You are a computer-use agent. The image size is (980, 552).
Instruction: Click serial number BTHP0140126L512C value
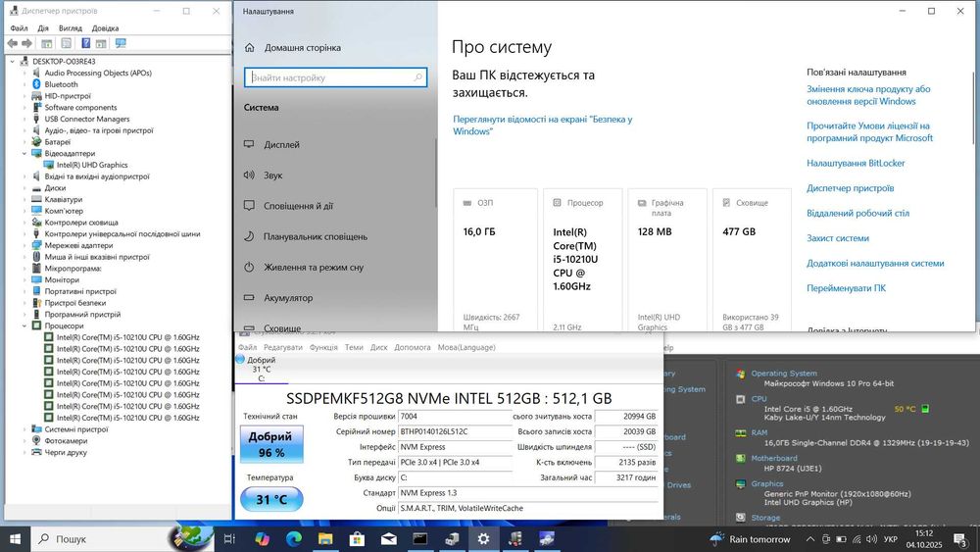coord(455,432)
